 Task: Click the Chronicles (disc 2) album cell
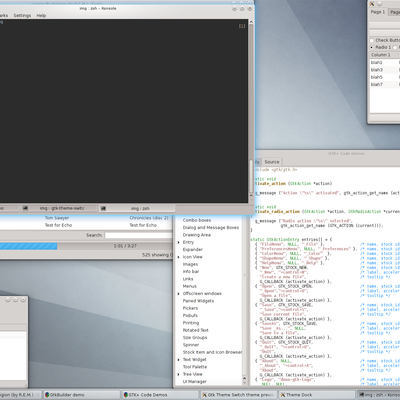[149, 218]
